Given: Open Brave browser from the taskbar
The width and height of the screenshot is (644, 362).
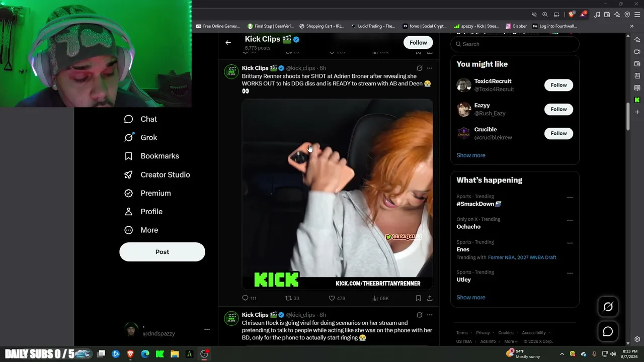Looking at the screenshot, I should pos(130,354).
